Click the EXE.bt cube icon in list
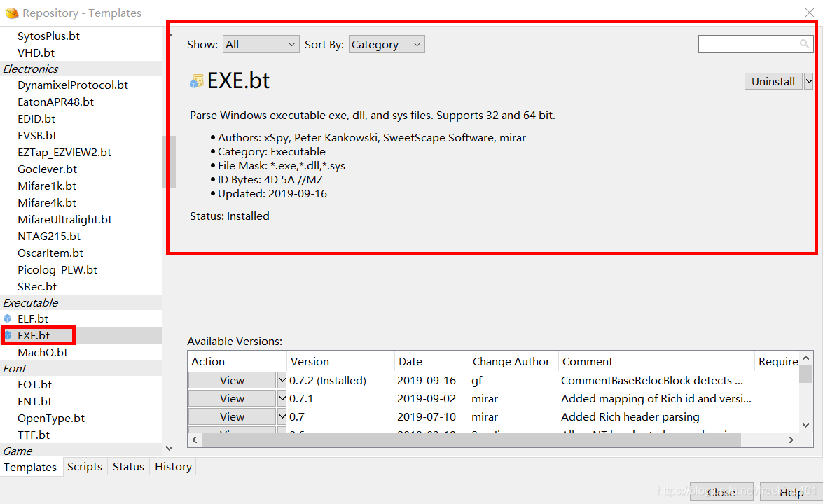Image resolution: width=823 pixels, height=504 pixels. (x=7, y=335)
